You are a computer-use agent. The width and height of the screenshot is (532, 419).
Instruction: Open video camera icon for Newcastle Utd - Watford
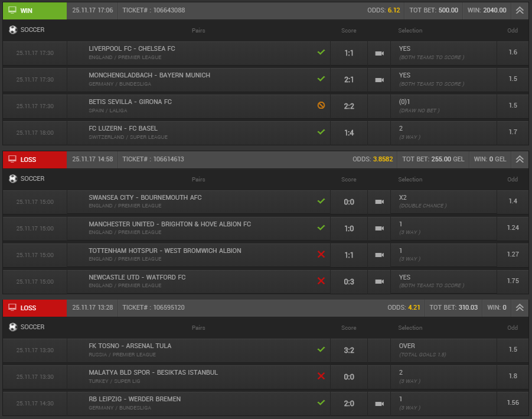[379, 281]
